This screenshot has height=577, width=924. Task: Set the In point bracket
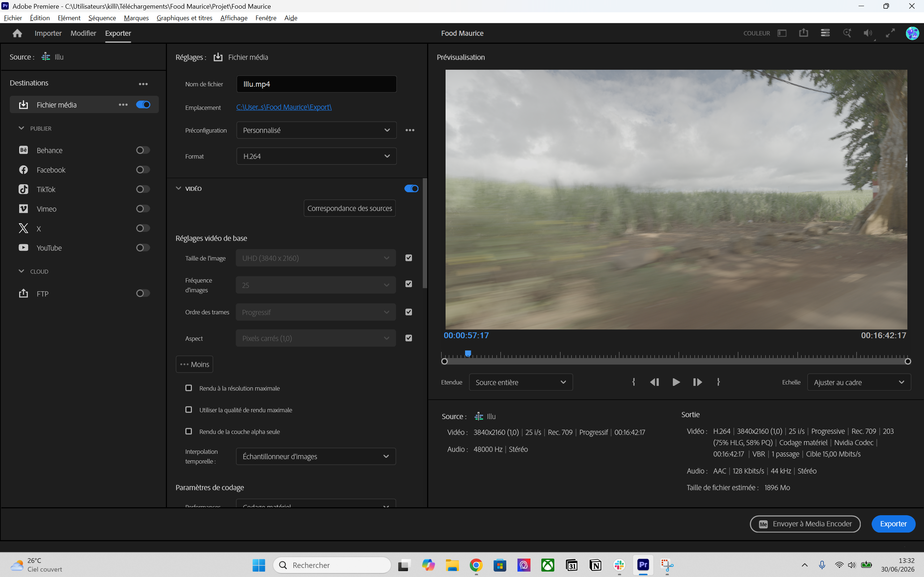[633, 382]
